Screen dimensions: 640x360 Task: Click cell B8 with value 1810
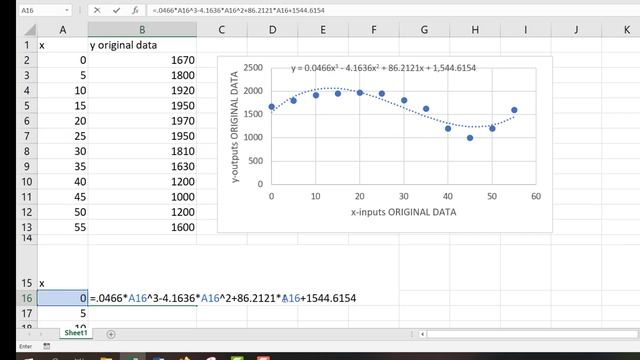142,151
